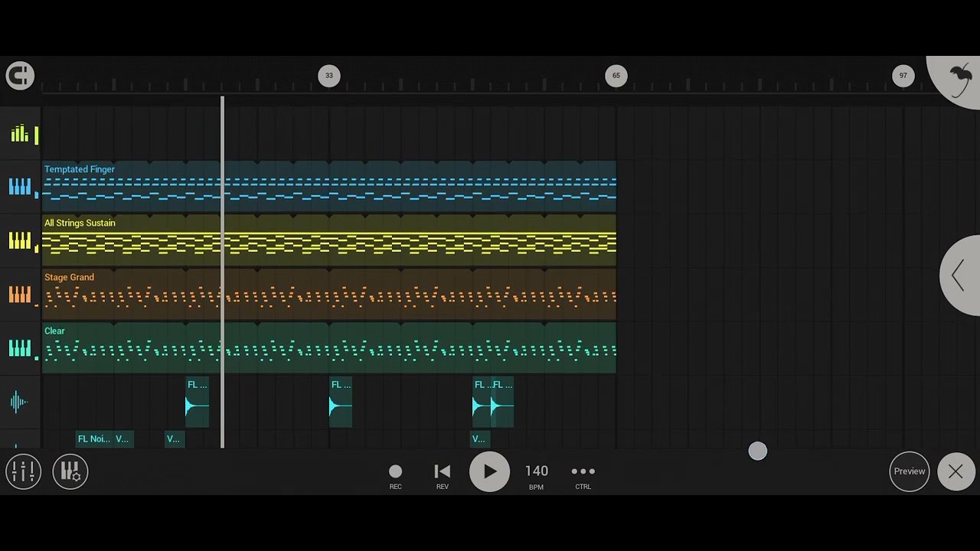Rewind with the REV button

(x=442, y=475)
